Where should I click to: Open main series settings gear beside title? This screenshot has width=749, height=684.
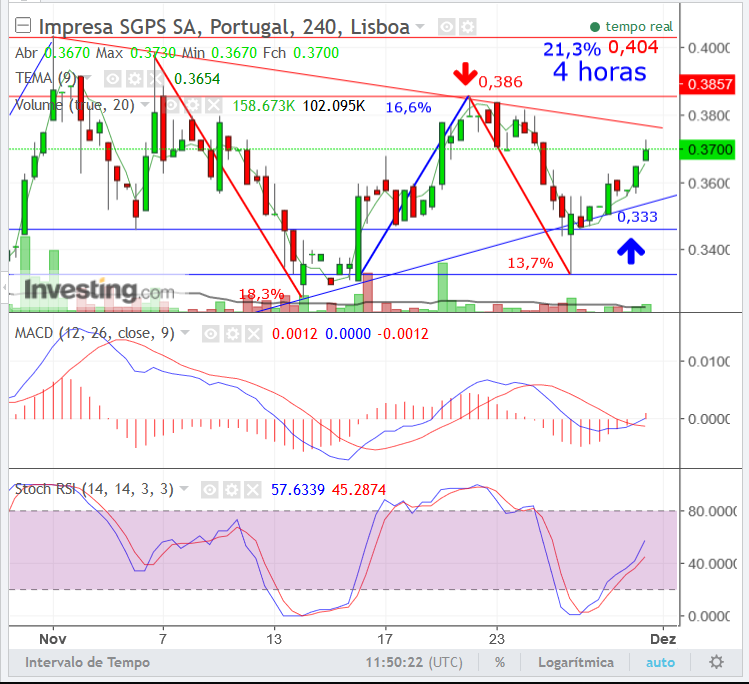[468, 27]
